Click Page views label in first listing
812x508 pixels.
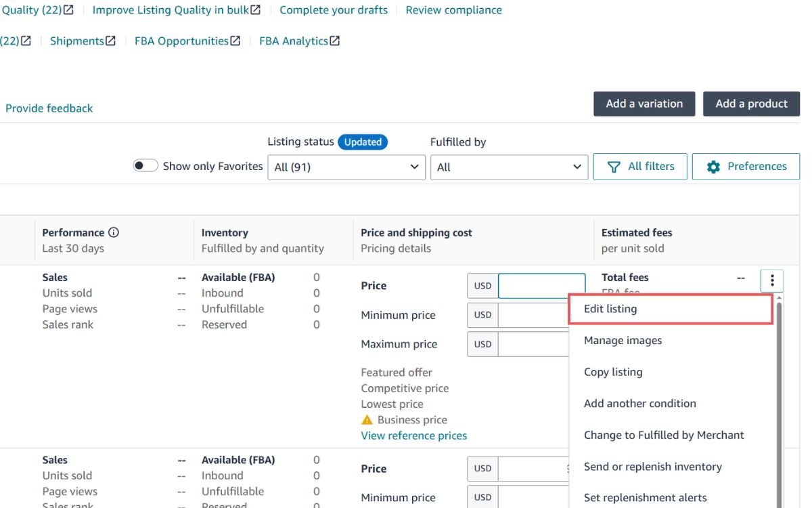click(70, 309)
